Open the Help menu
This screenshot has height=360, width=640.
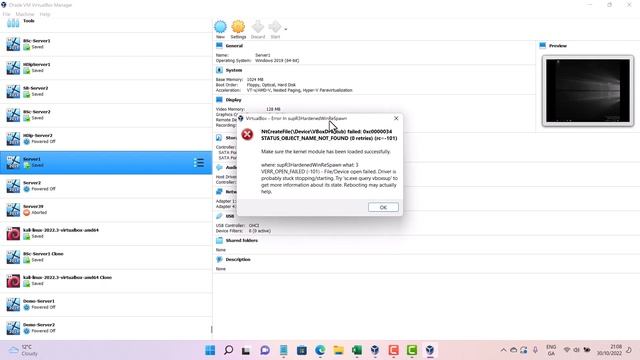[x=45, y=14]
